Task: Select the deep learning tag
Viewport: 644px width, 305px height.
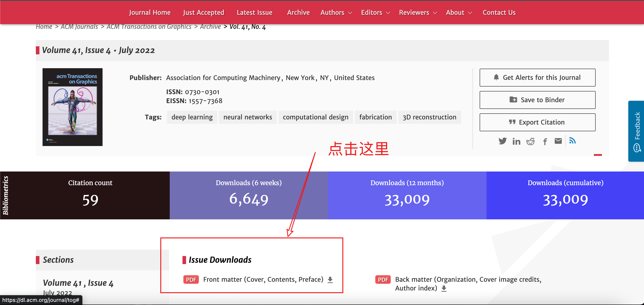Action: [x=192, y=117]
